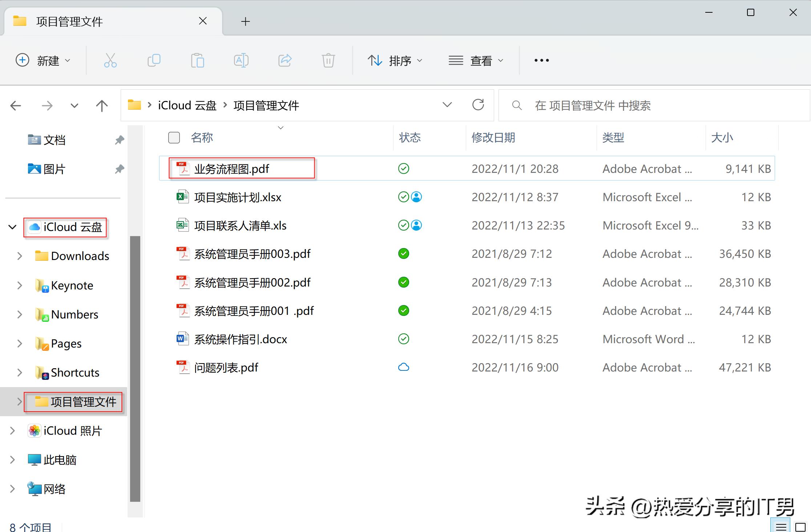Navigate to parent folder with the up arrow
This screenshot has height=532, width=811.
[x=102, y=105]
